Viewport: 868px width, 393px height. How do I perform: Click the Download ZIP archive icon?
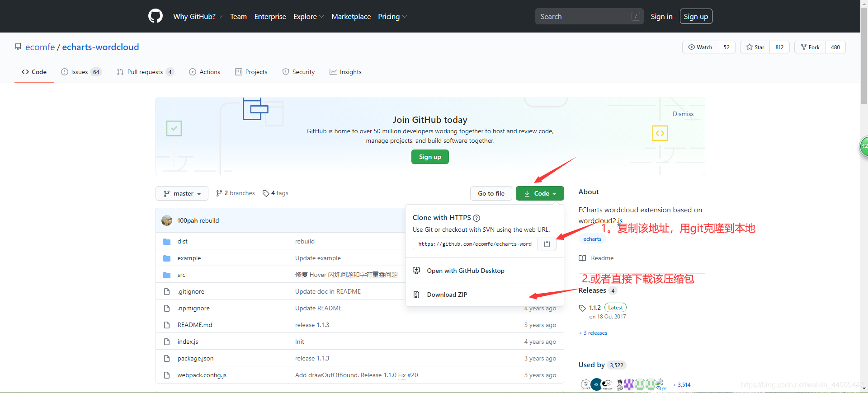[416, 295]
